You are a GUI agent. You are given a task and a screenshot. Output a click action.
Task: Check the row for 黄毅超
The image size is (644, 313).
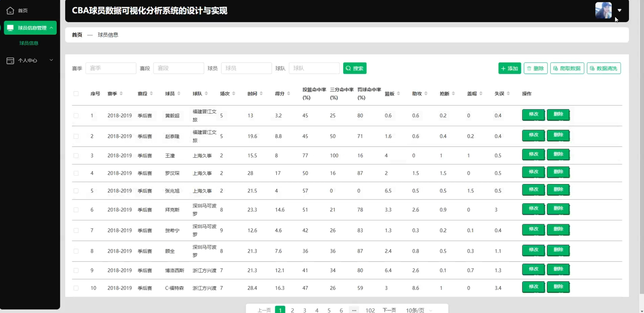(76, 116)
